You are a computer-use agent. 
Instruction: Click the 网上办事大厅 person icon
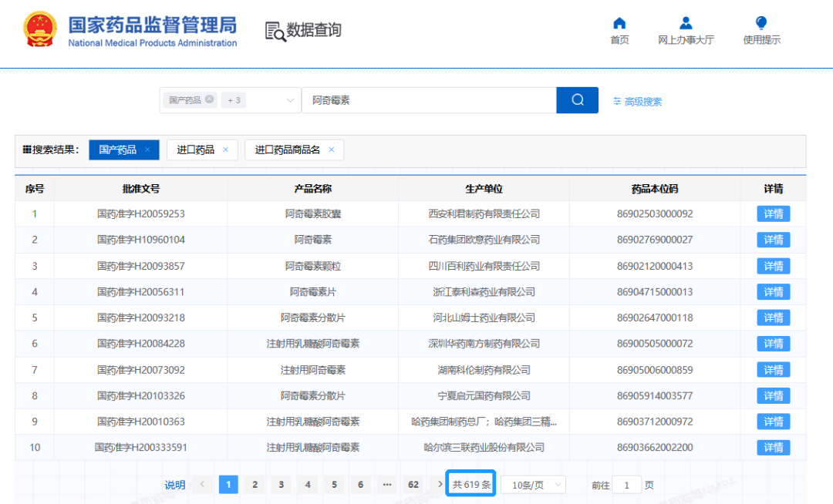(686, 23)
